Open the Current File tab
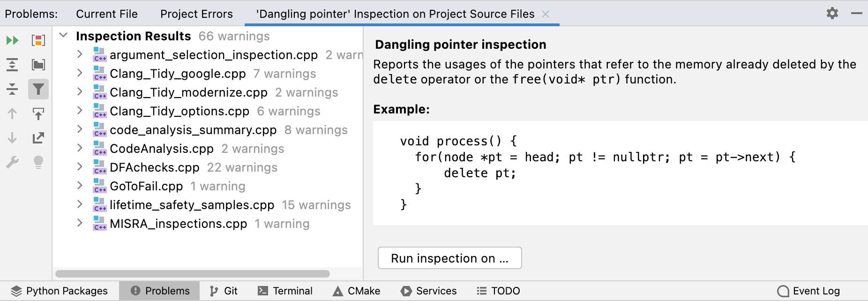868x301 pixels. 107,14
